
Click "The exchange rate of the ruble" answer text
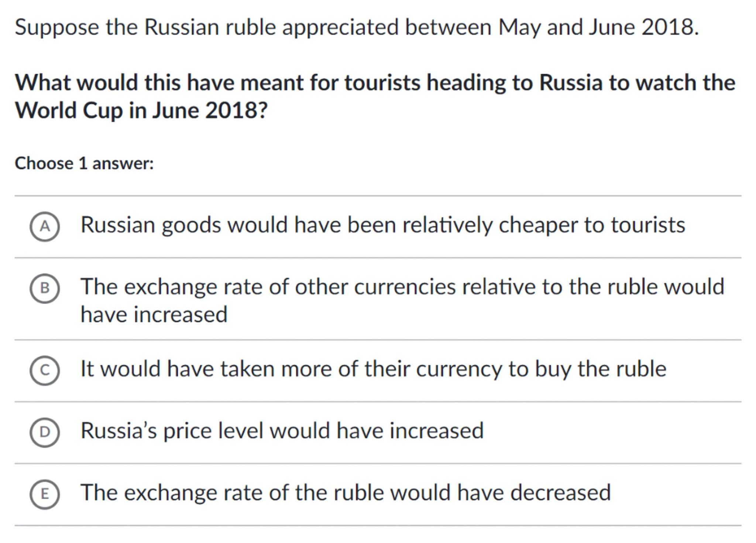coord(346,493)
